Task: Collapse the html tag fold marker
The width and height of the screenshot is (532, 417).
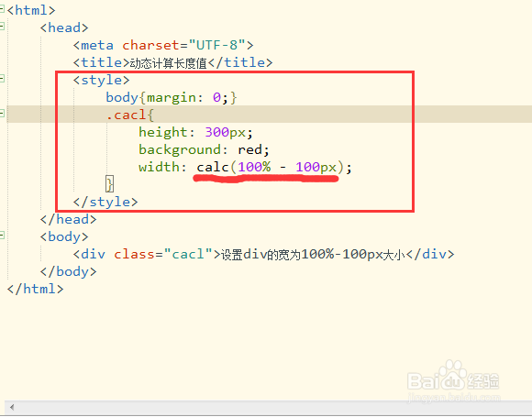Action: click(x=2, y=9)
